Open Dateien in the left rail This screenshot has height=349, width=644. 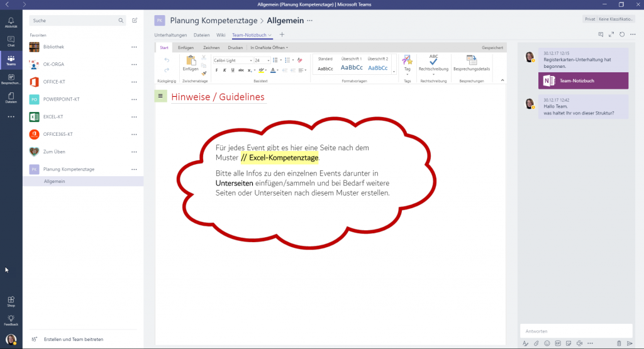point(11,97)
